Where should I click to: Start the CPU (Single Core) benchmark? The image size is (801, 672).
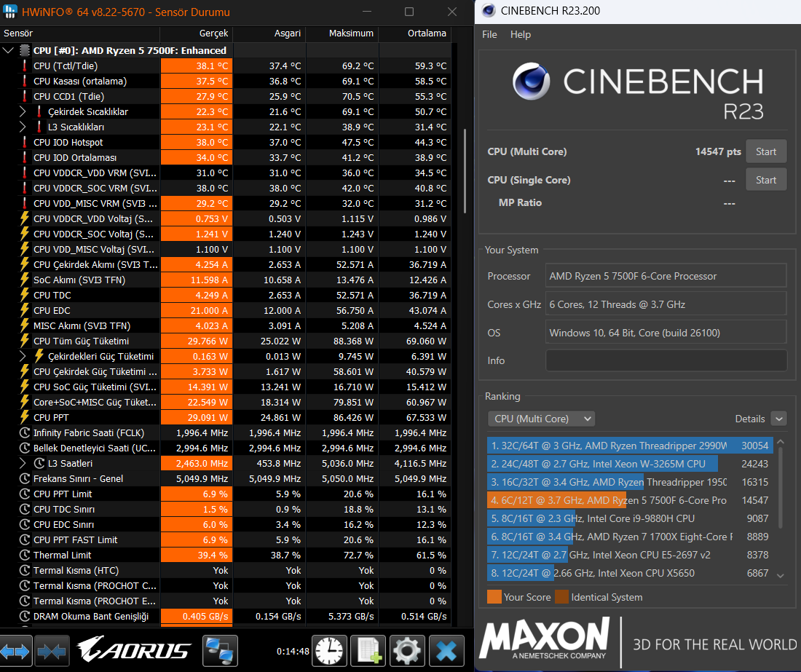coord(766,180)
